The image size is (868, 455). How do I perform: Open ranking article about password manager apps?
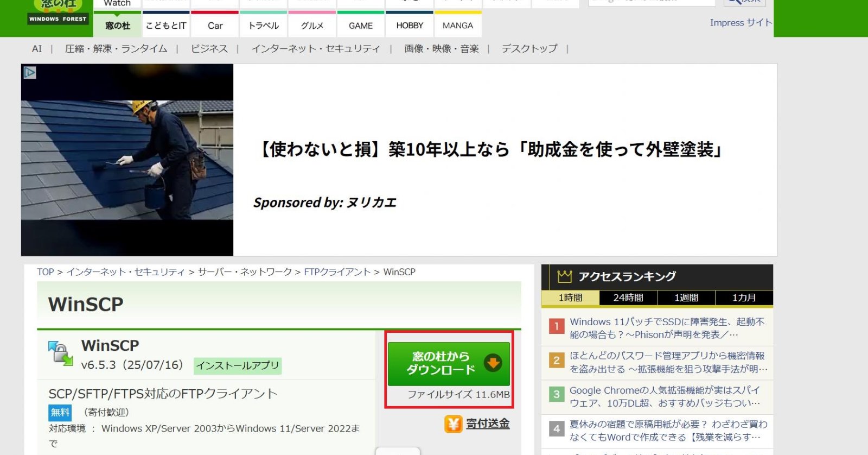pos(668,362)
